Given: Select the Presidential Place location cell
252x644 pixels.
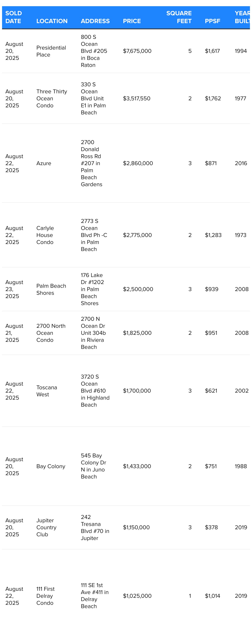Looking at the screenshot, I should click(x=51, y=51).
